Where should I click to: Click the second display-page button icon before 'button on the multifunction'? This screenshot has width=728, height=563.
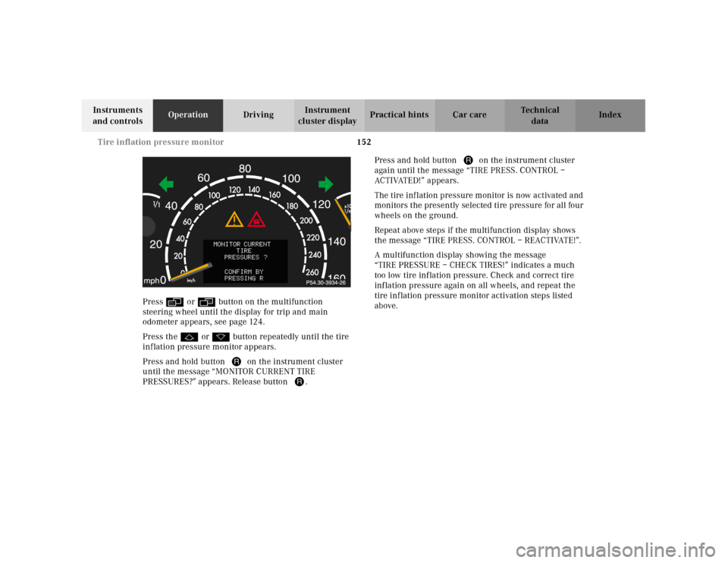206,302
